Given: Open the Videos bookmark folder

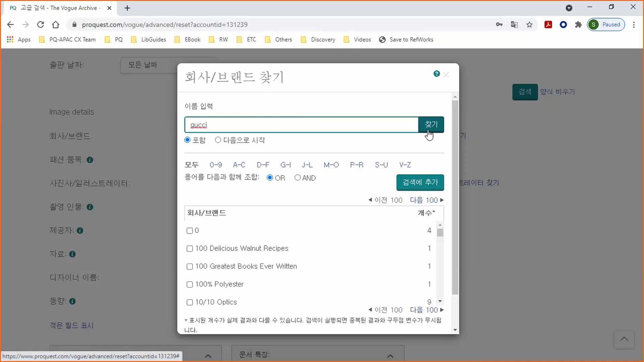Looking at the screenshot, I should tap(358, 40).
